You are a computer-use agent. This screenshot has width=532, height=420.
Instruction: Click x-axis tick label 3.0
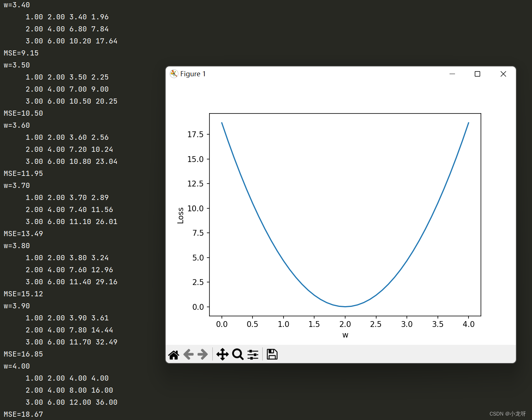point(407,324)
